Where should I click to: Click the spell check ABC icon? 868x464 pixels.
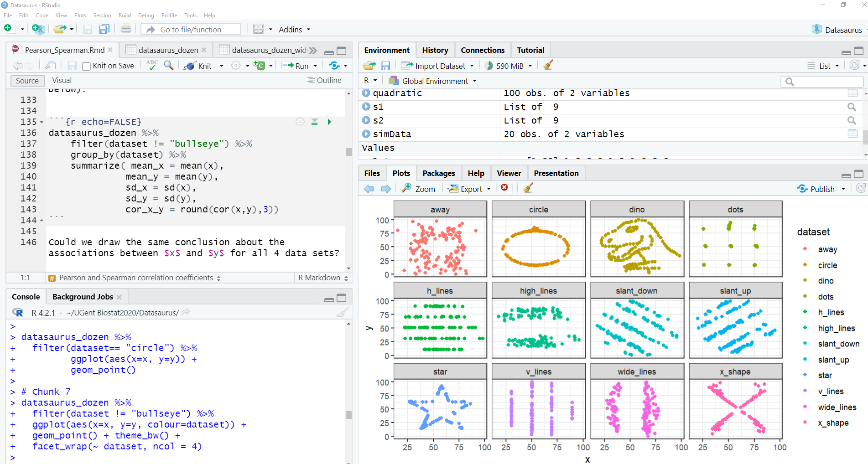pyautogui.click(x=152, y=66)
